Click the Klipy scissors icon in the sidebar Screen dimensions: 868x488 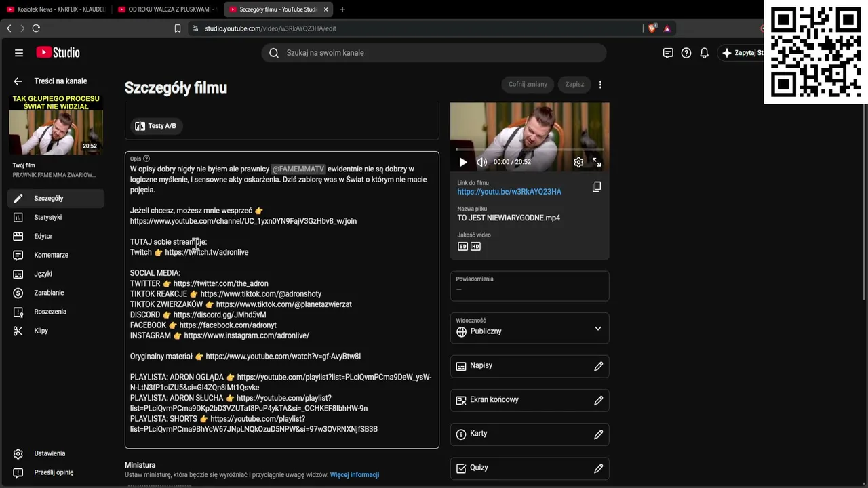(x=18, y=331)
